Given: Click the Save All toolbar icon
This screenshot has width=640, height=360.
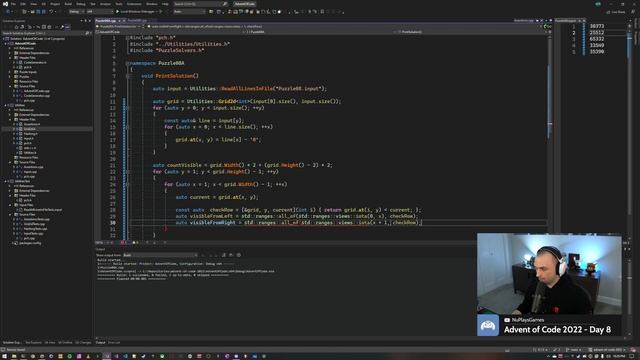Looking at the screenshot, I should (44, 11).
